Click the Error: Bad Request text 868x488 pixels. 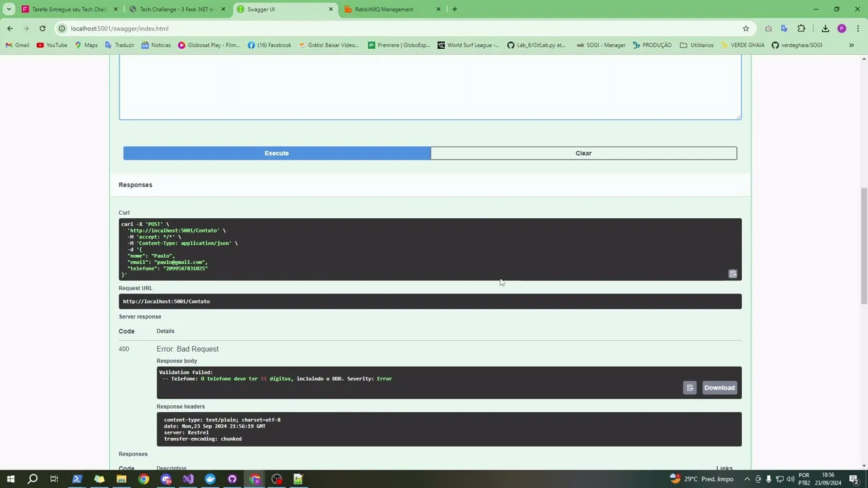[x=187, y=349]
